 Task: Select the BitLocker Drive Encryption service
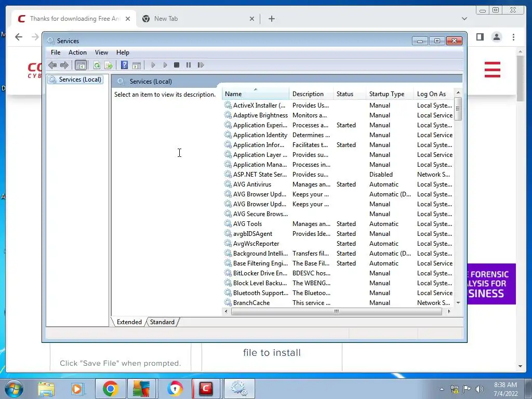pyautogui.click(x=338, y=273)
